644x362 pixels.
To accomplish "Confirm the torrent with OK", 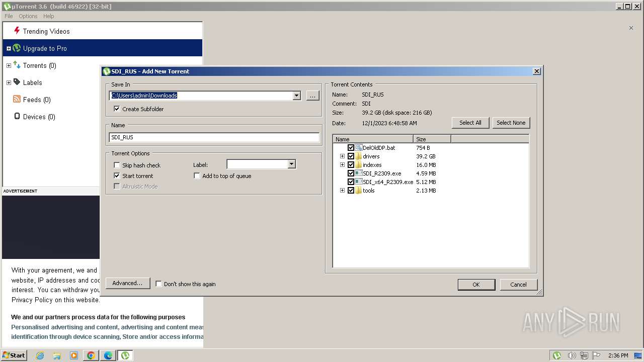I will pyautogui.click(x=476, y=285).
